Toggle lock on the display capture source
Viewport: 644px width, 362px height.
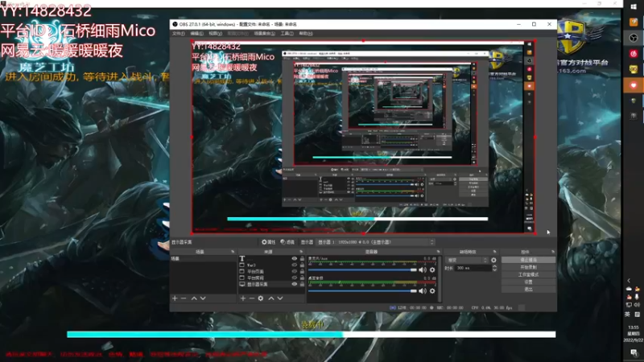coord(303,284)
